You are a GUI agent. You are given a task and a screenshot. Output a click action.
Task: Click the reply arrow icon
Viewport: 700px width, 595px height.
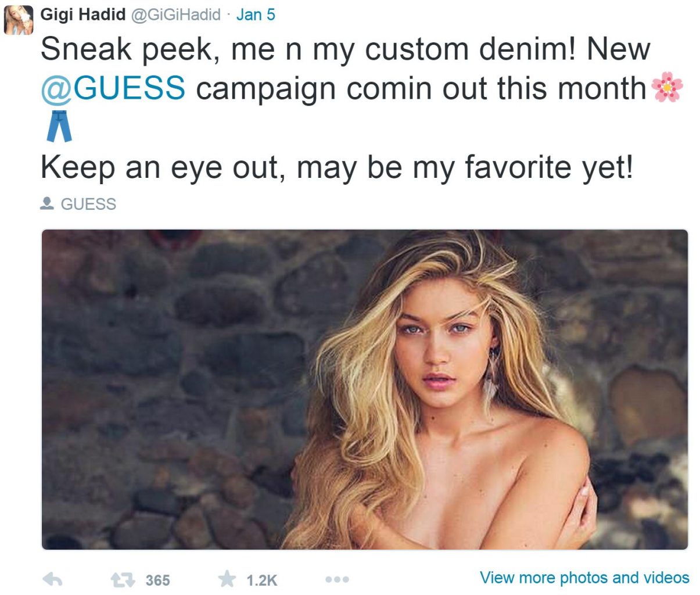click(53, 579)
